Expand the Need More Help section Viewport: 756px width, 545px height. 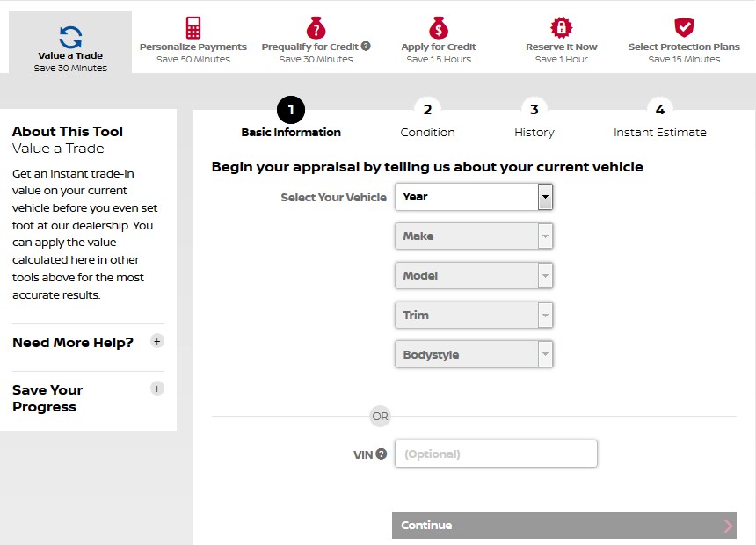(x=157, y=341)
